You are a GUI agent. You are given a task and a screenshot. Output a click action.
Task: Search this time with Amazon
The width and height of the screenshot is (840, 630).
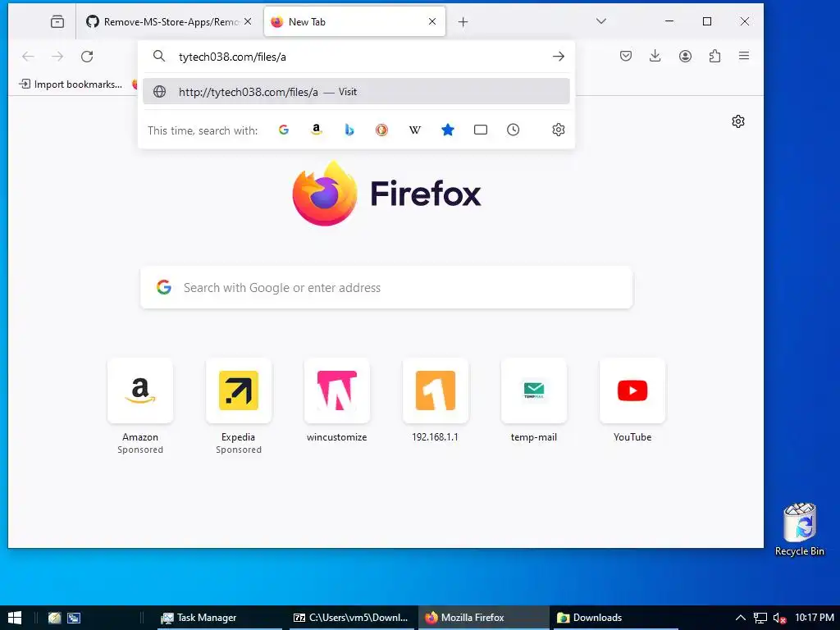(316, 130)
